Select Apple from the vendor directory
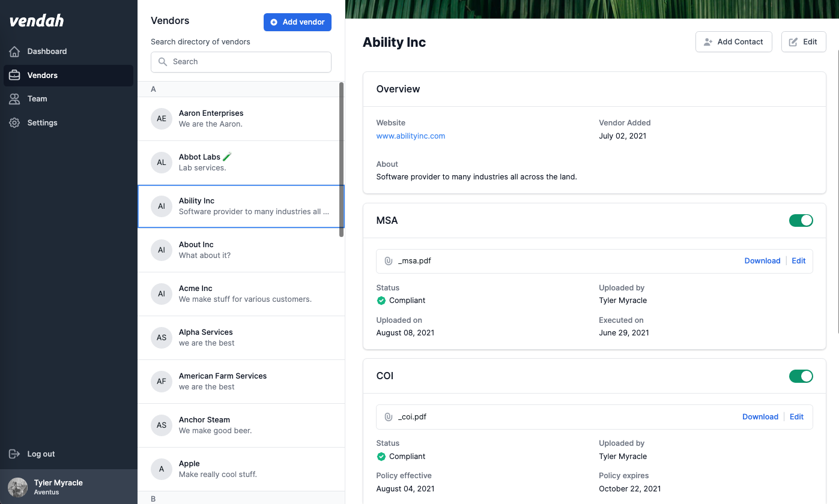The width and height of the screenshot is (839, 504). coord(240,469)
